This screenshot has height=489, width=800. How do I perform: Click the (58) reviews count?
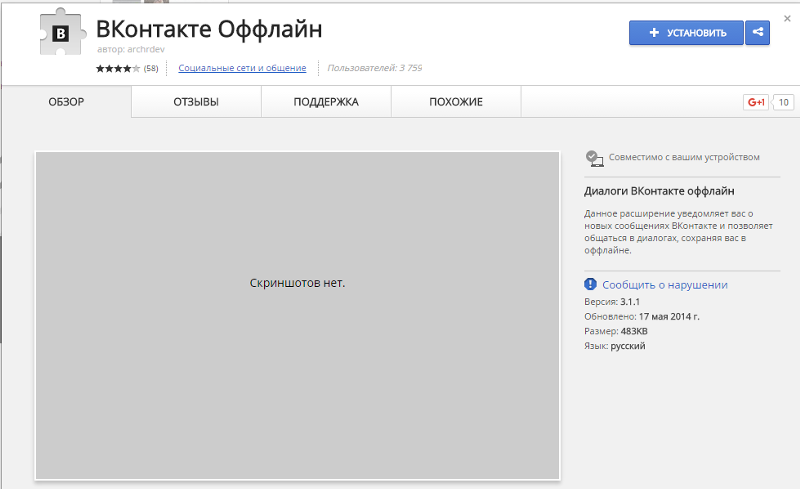point(151,68)
